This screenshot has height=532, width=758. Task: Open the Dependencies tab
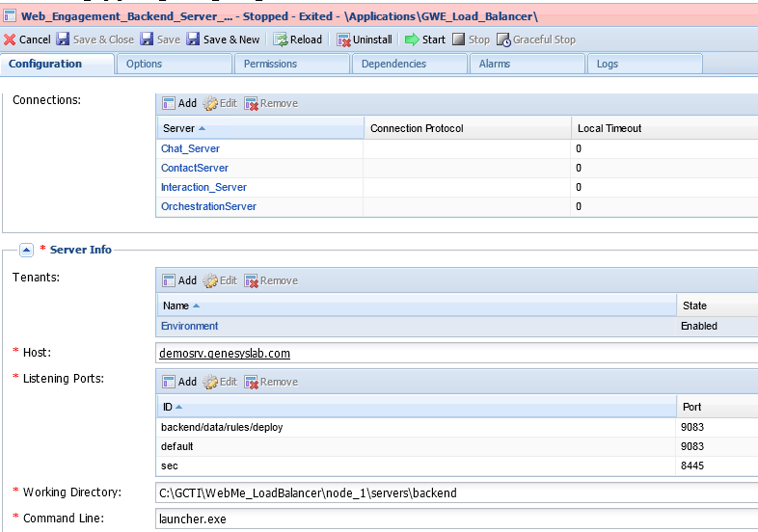410,64
